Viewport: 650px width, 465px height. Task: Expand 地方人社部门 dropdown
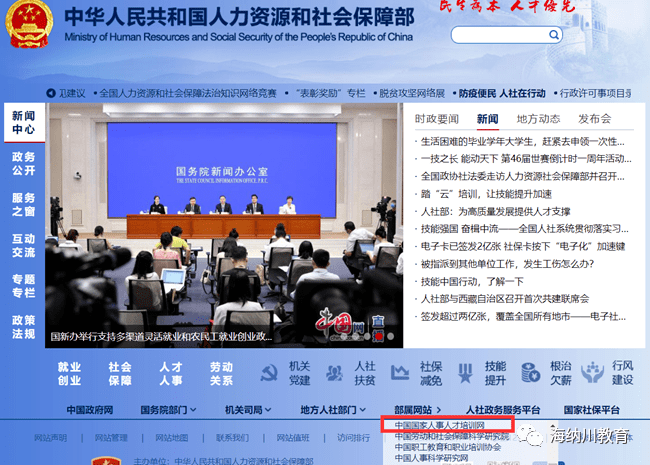coord(333,410)
